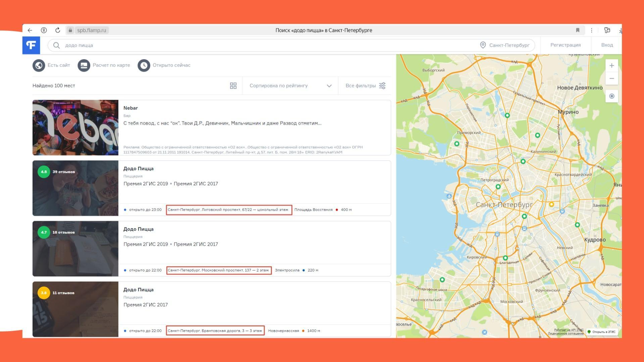Click the location pin icon near Санкт-Петербург
This screenshot has height=362, width=644.
pyautogui.click(x=483, y=45)
